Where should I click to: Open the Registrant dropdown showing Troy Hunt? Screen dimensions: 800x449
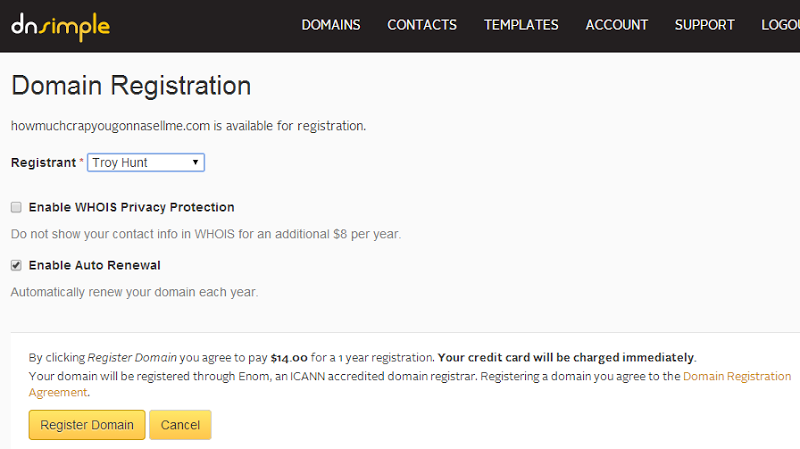(146, 162)
